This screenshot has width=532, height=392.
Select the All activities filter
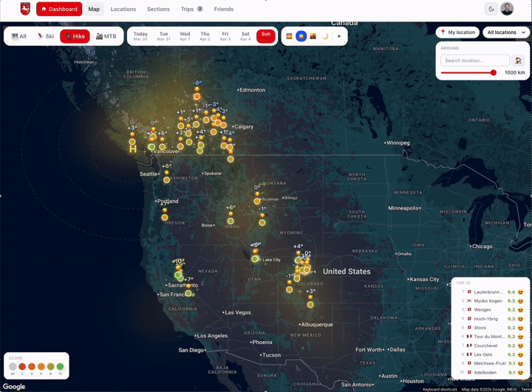[19, 36]
